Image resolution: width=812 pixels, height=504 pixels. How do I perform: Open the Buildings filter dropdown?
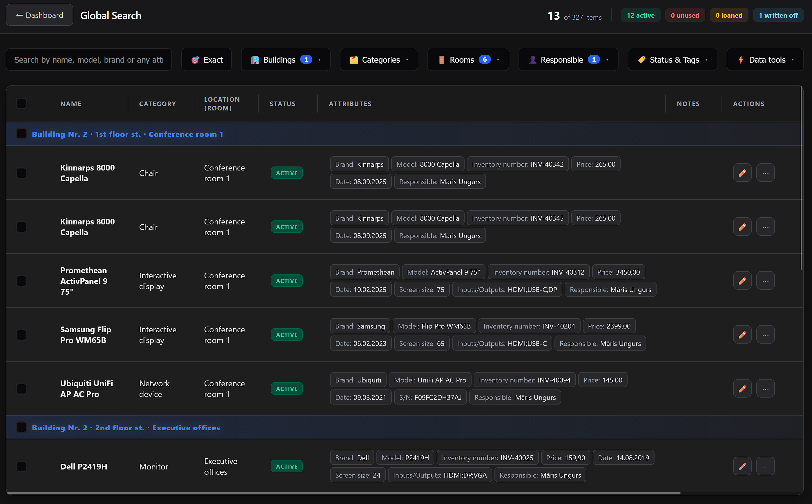285,60
